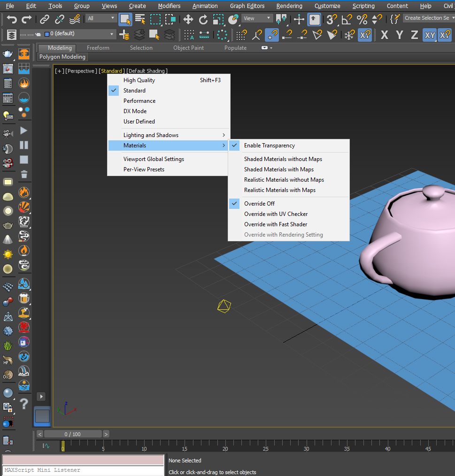The width and height of the screenshot is (455, 476).
Task: Switch to the Freeform ribbon tab
Action: coord(97,47)
